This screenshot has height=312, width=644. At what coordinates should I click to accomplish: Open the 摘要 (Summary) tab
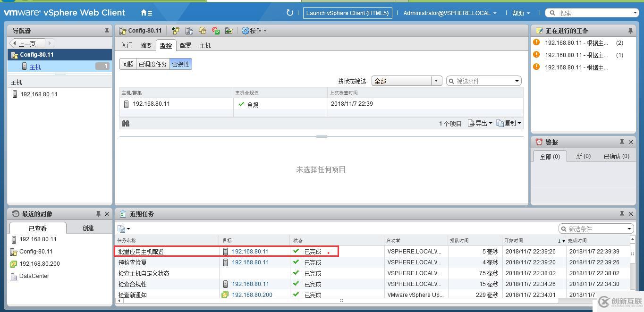click(145, 45)
